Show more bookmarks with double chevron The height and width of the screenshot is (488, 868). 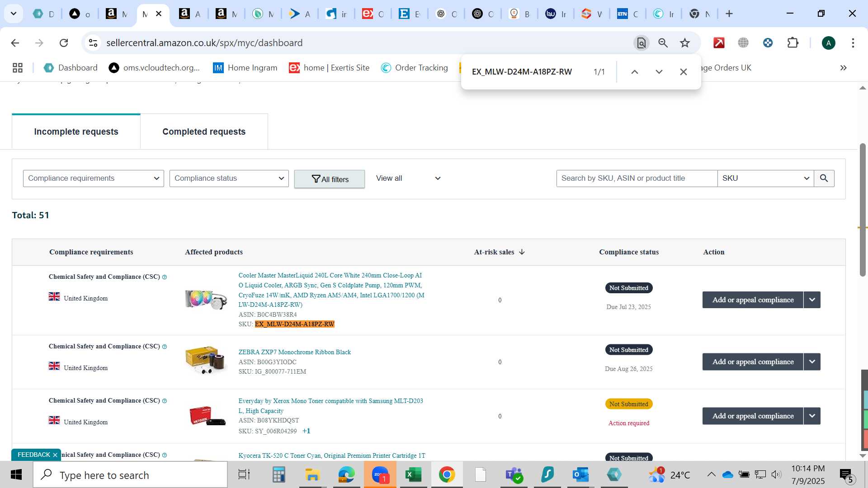(x=844, y=68)
